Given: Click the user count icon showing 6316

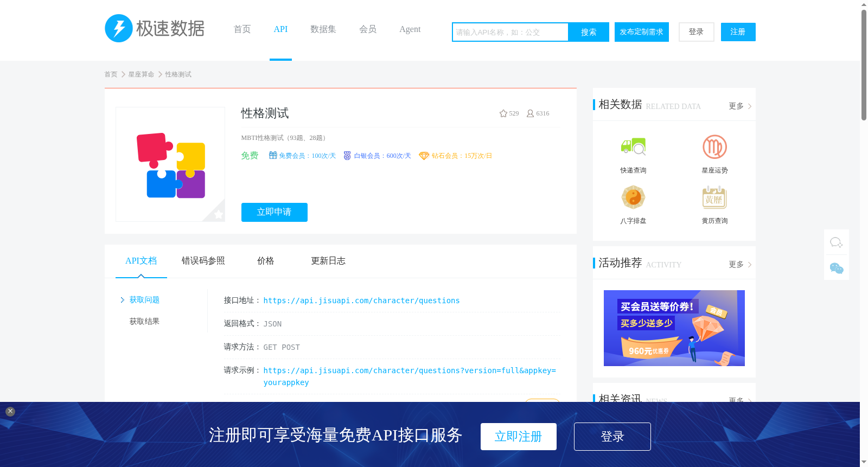Looking at the screenshot, I should 530,113.
